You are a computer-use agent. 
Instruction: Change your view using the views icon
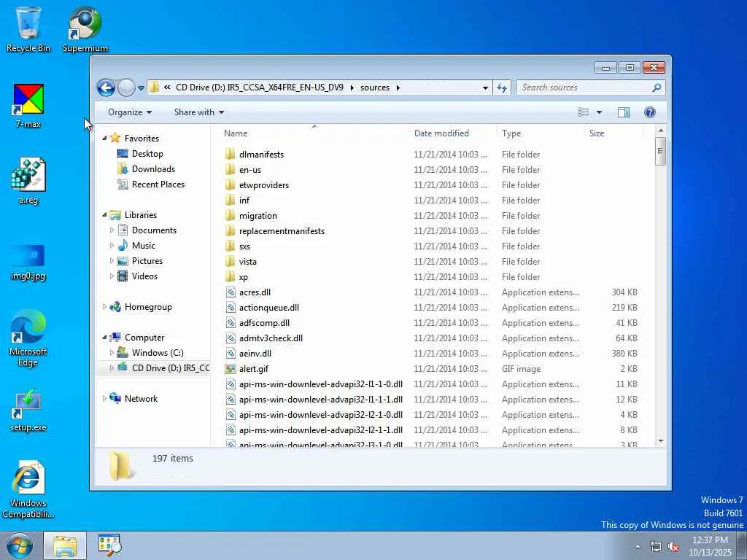coord(583,112)
